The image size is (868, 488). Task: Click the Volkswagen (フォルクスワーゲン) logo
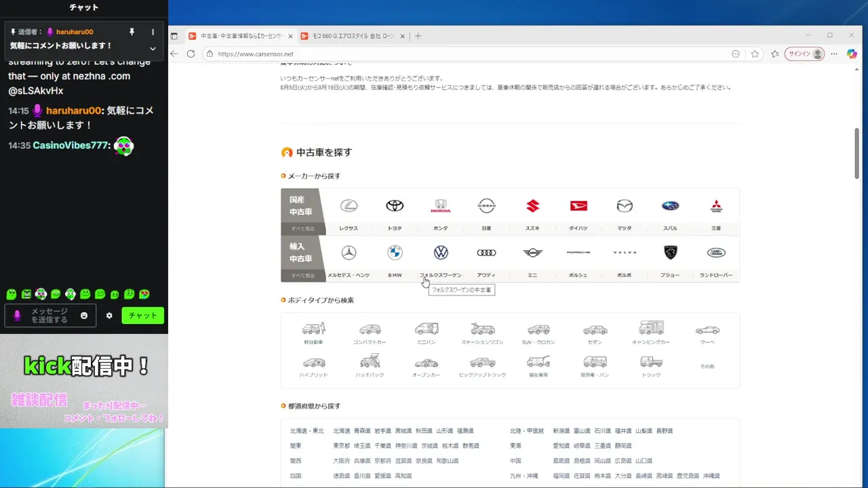[441, 253]
